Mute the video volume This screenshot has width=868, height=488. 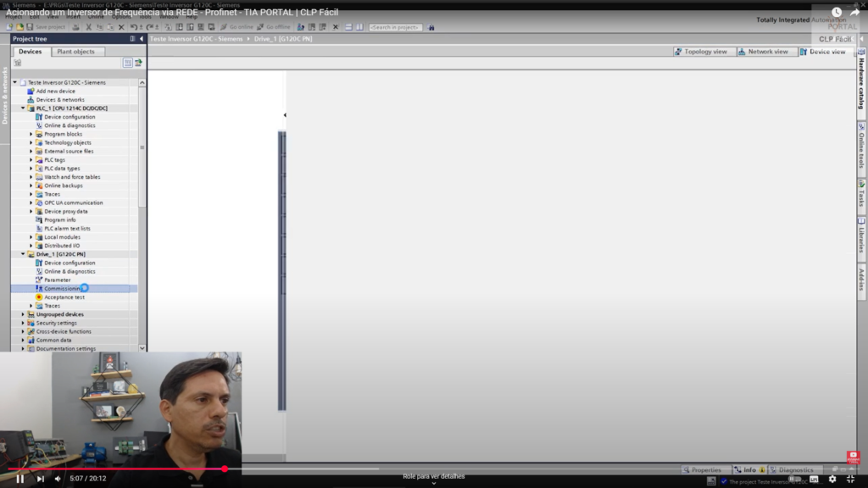58,479
